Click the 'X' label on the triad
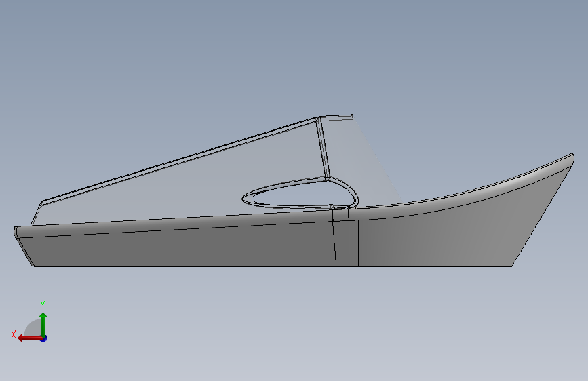The height and width of the screenshot is (381, 588). click(x=14, y=334)
